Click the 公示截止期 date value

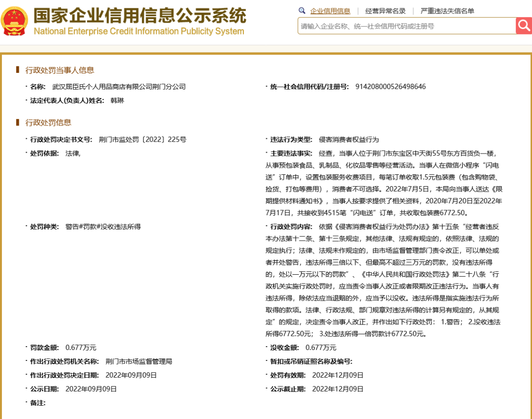(x=337, y=389)
